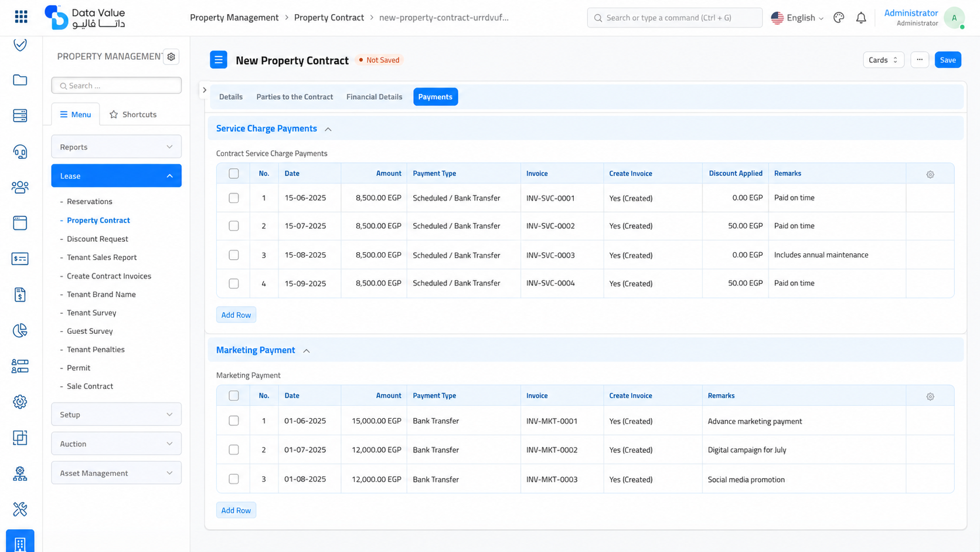980x552 pixels.
Task: Open the cog settings icon in left rail
Action: coord(20,402)
